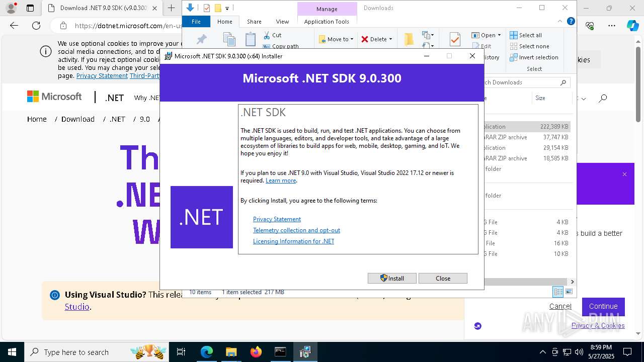Viewport: 644px width, 362px height.
Task: Click the Edge address bar URL
Action: 128,26
